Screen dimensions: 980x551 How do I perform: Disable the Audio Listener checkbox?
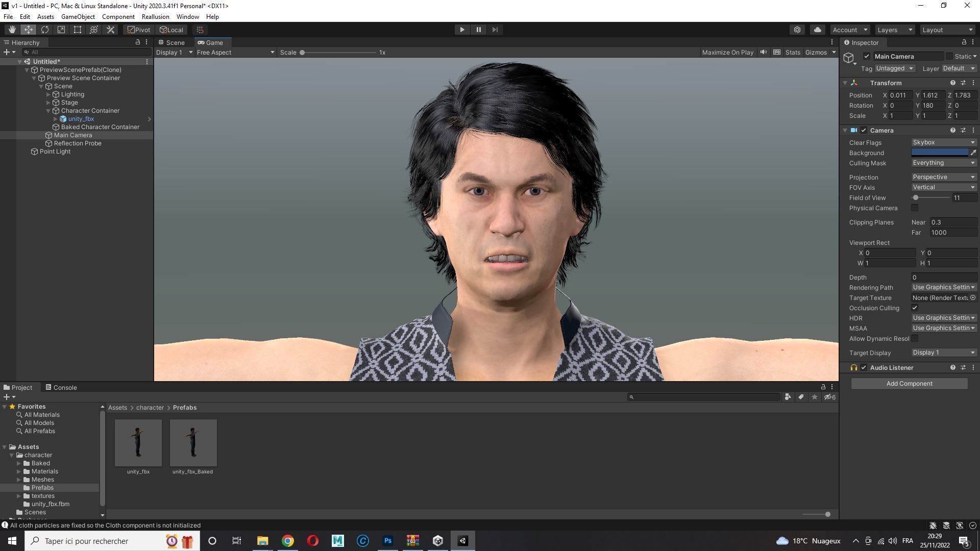tap(864, 367)
